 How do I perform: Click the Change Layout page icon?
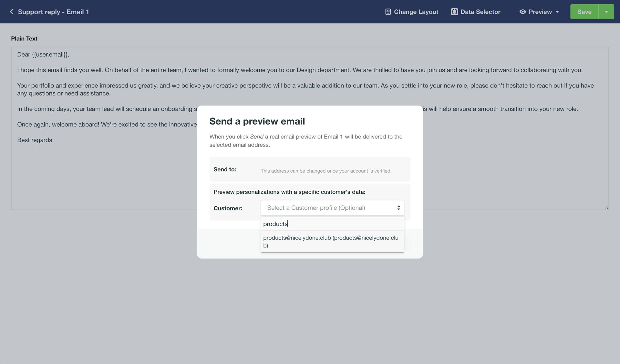click(x=388, y=12)
